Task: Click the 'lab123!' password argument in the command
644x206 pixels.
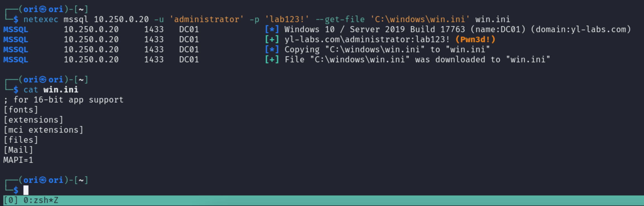Action: click(x=287, y=20)
